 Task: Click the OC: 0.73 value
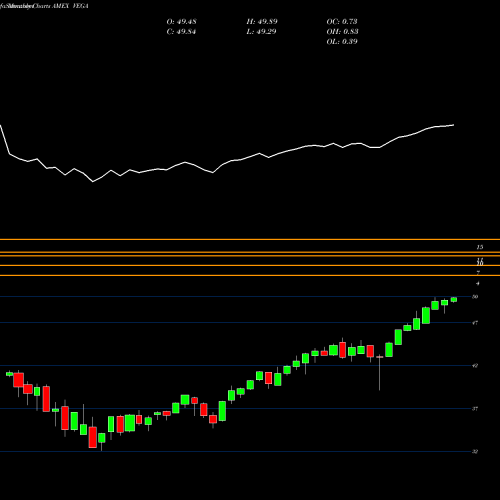[342, 22]
